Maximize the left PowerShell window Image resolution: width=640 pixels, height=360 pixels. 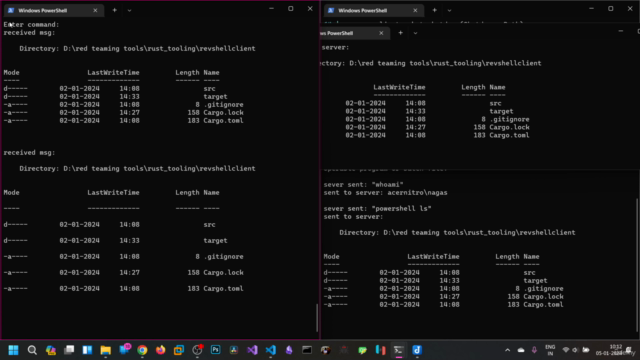[291, 9]
